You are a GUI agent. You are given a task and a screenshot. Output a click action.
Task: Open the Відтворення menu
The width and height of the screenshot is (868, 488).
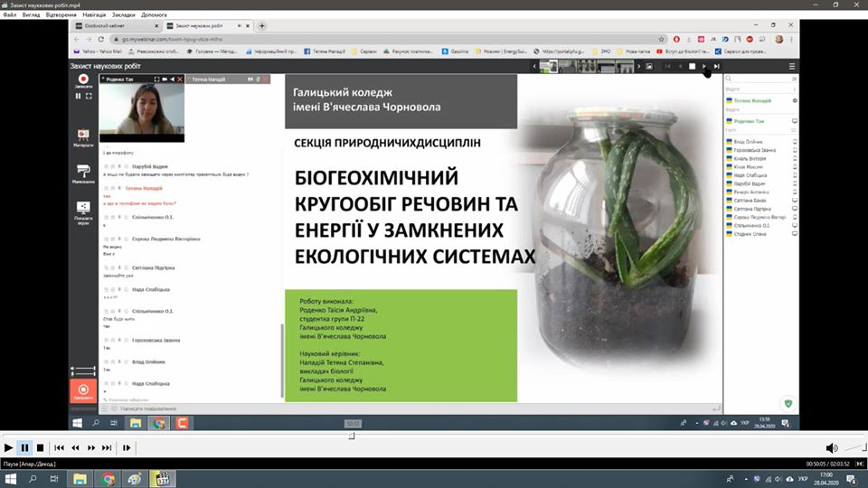click(x=61, y=15)
